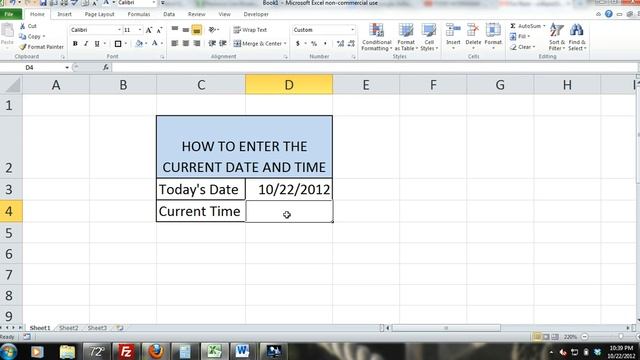
Task: Click the Copy command
Action: [x=32, y=36]
